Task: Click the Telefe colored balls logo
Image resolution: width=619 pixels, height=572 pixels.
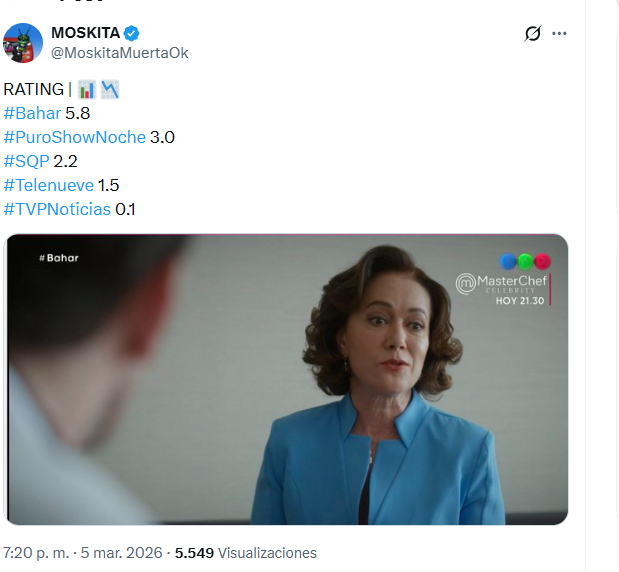Action: pyautogui.click(x=525, y=261)
